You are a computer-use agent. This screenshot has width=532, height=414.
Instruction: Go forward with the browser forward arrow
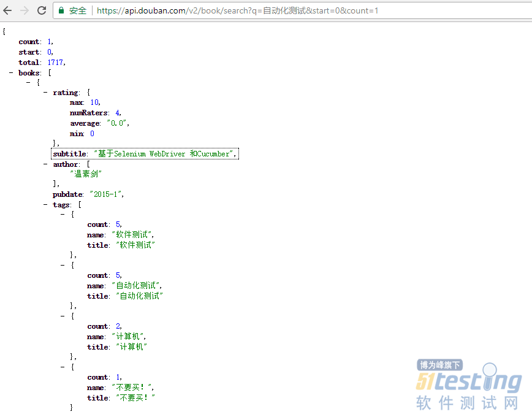[x=25, y=10]
